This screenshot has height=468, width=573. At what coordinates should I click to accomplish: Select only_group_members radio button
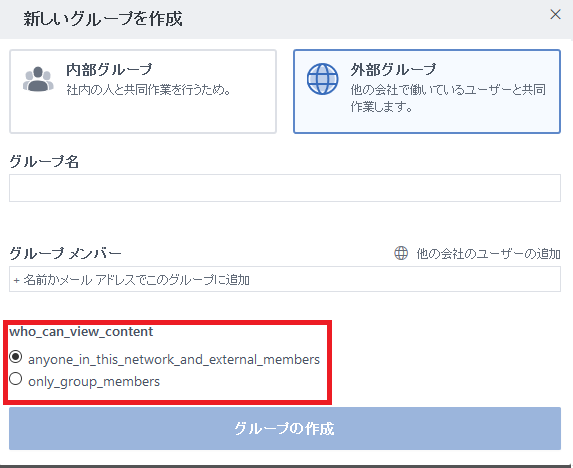click(x=16, y=379)
